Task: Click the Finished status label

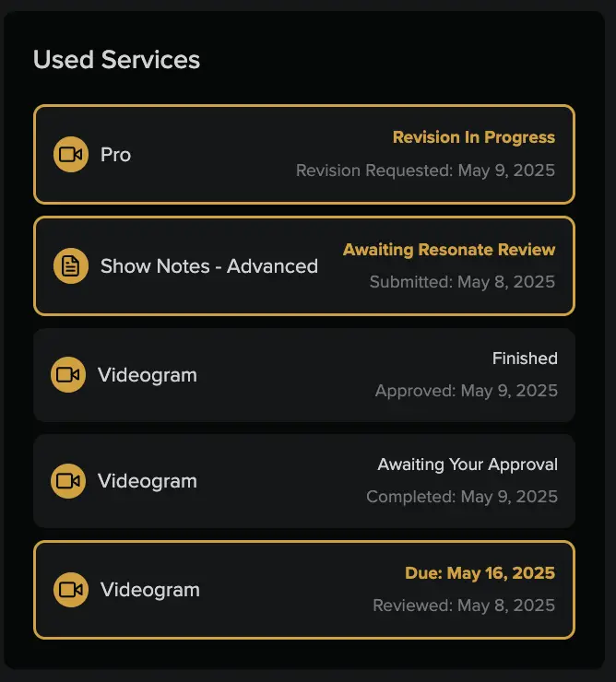Action: 525,359
